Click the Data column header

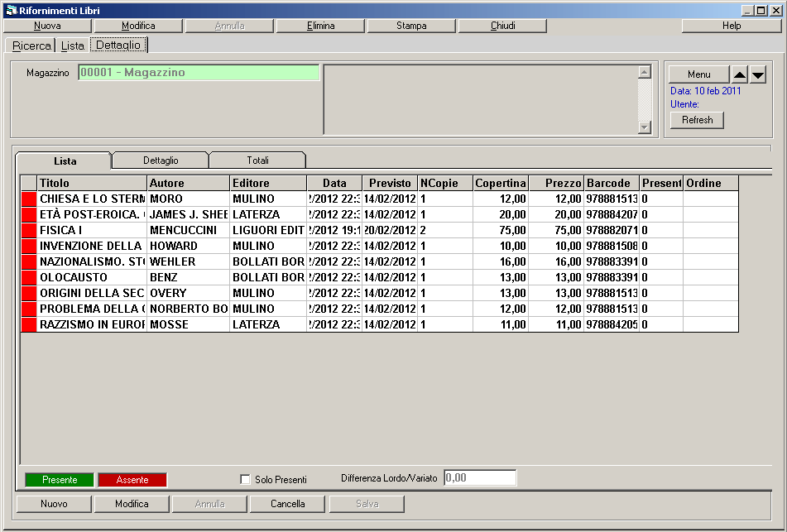tap(334, 183)
